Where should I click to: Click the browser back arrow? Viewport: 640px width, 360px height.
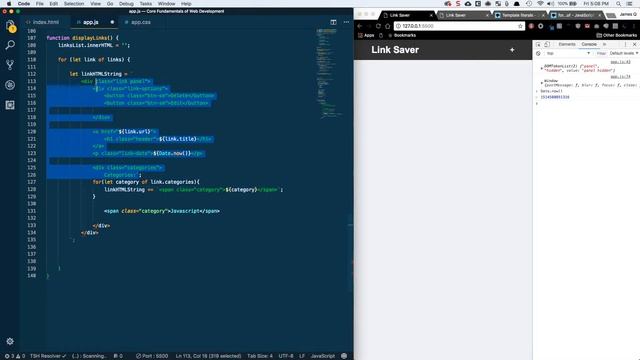360,26
